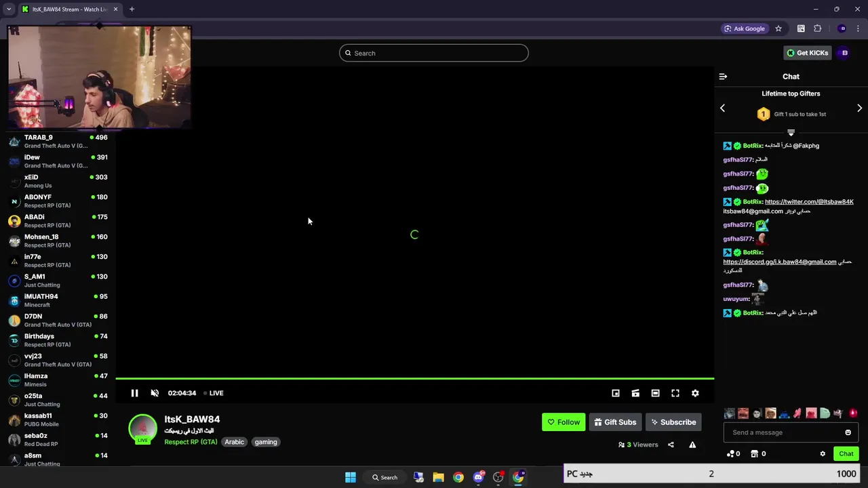The width and height of the screenshot is (868, 488).
Task: Show next top gifters slide
Action: (859, 108)
